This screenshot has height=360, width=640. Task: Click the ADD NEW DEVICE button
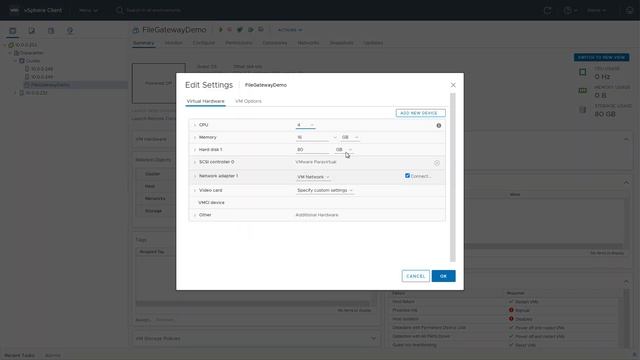point(420,113)
